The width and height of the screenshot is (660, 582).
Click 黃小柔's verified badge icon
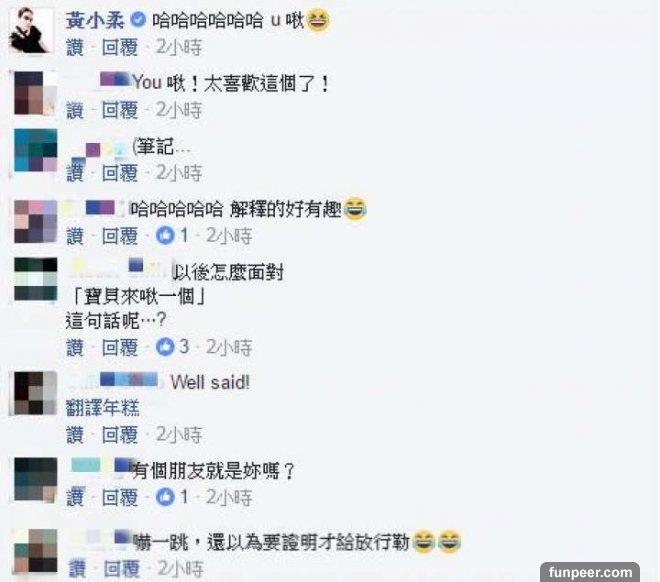[x=138, y=20]
